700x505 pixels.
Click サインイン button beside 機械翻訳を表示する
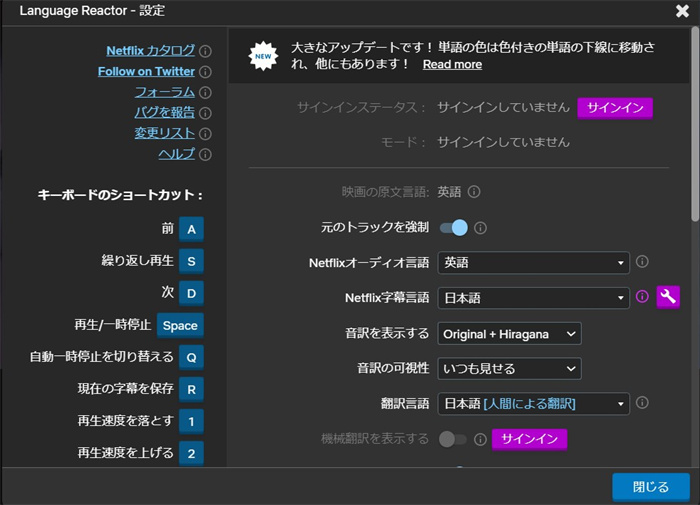coord(529,439)
